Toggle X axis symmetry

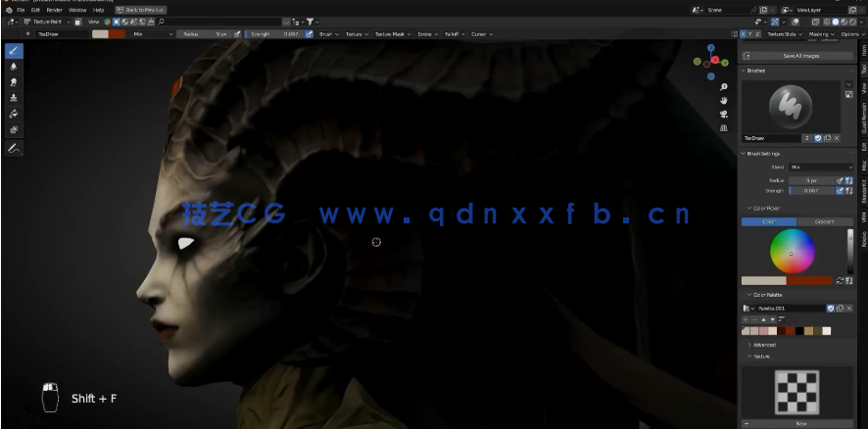point(743,34)
